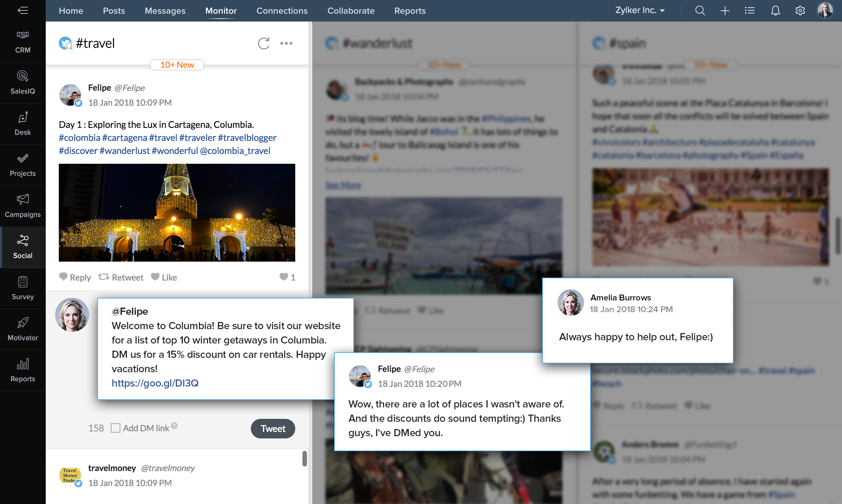842x504 pixels.
Task: Refresh the #travel column
Action: (x=264, y=43)
